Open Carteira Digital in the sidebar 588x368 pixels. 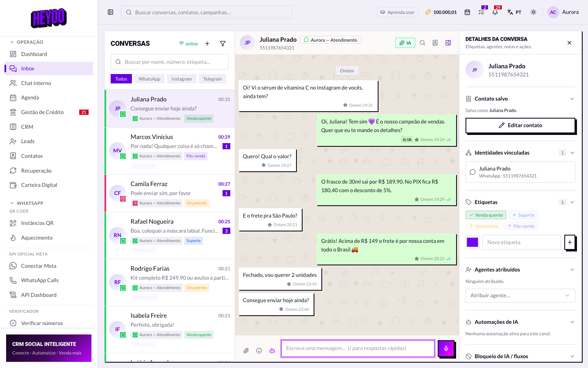pos(49,185)
